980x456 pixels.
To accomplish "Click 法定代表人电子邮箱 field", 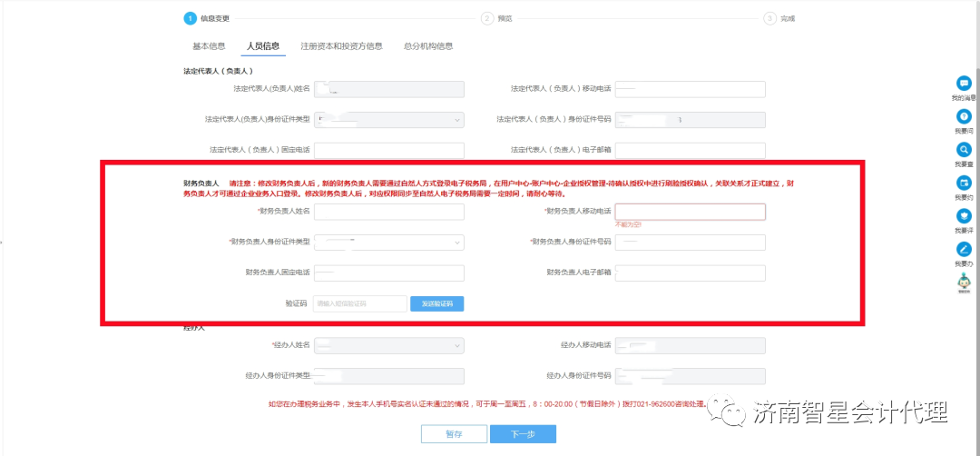I will pyautogui.click(x=690, y=150).
